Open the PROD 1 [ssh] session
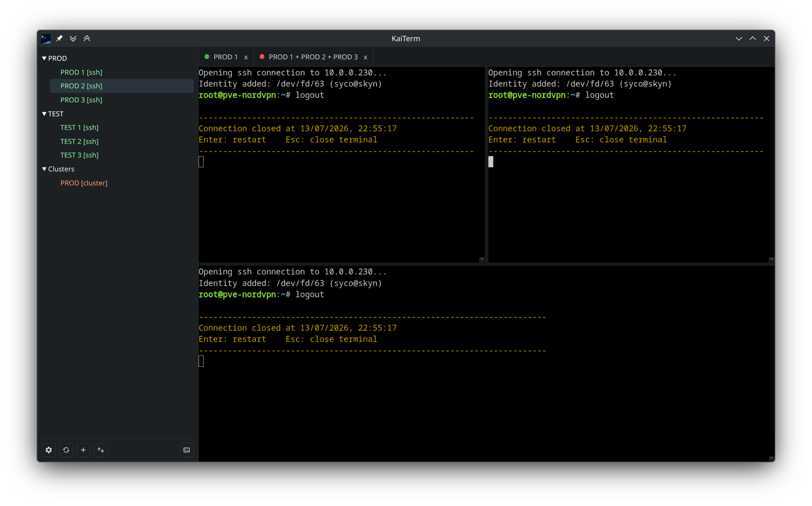 [81, 72]
